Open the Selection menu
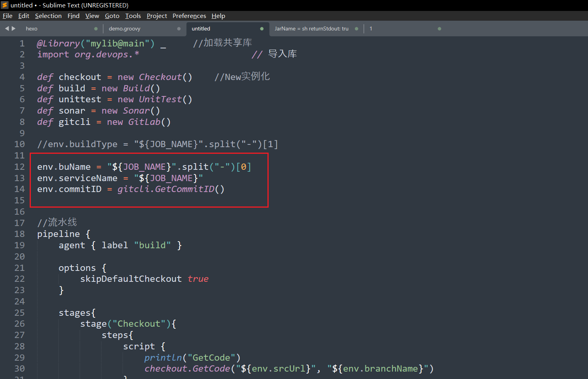Image resolution: width=588 pixels, height=379 pixels. point(48,16)
